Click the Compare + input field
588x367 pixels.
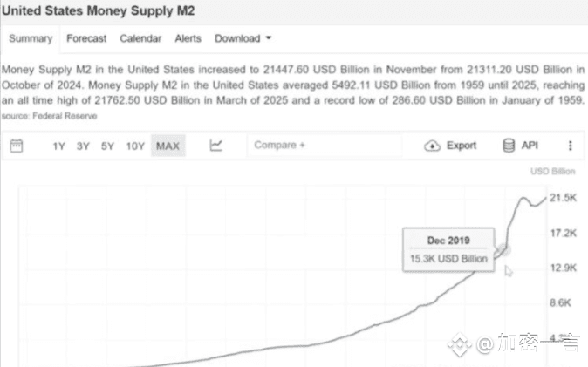pyautogui.click(x=323, y=146)
